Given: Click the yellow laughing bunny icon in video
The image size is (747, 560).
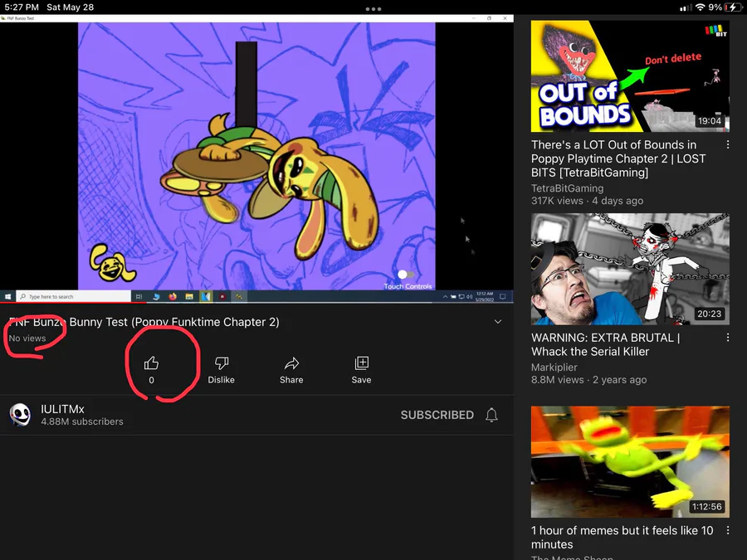Looking at the screenshot, I should [112, 262].
